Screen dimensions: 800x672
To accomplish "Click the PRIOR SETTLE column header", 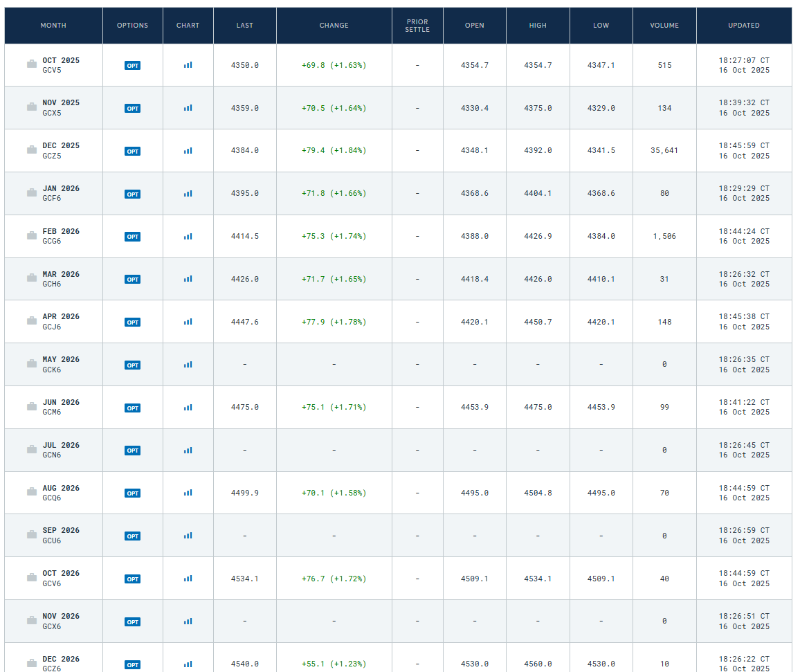I will tap(417, 26).
